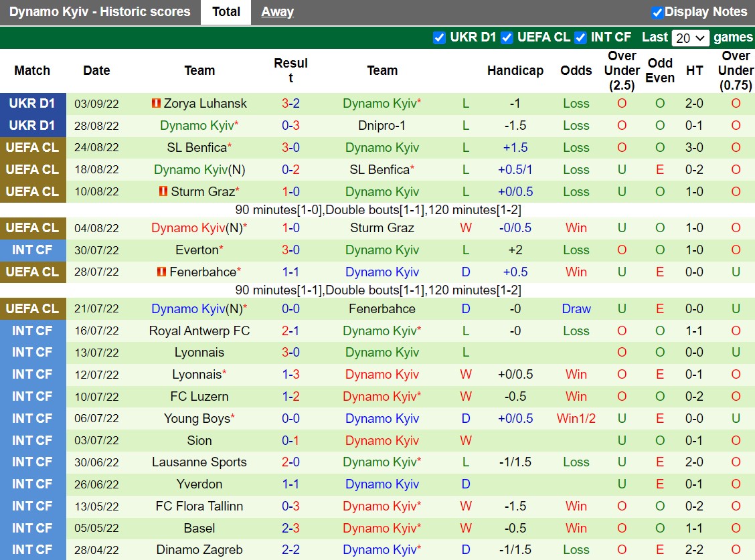The width and height of the screenshot is (755, 560).
Task: Uncheck the INT CF league filter
Action: (x=581, y=37)
